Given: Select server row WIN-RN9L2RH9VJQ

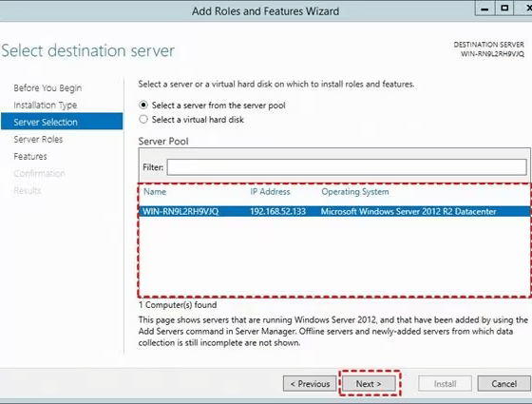Looking at the screenshot, I should (334, 211).
